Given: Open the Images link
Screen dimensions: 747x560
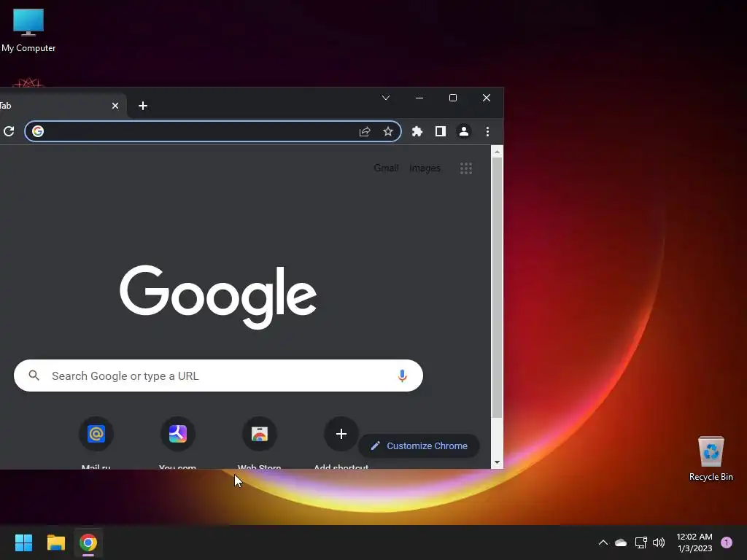Looking at the screenshot, I should (425, 168).
